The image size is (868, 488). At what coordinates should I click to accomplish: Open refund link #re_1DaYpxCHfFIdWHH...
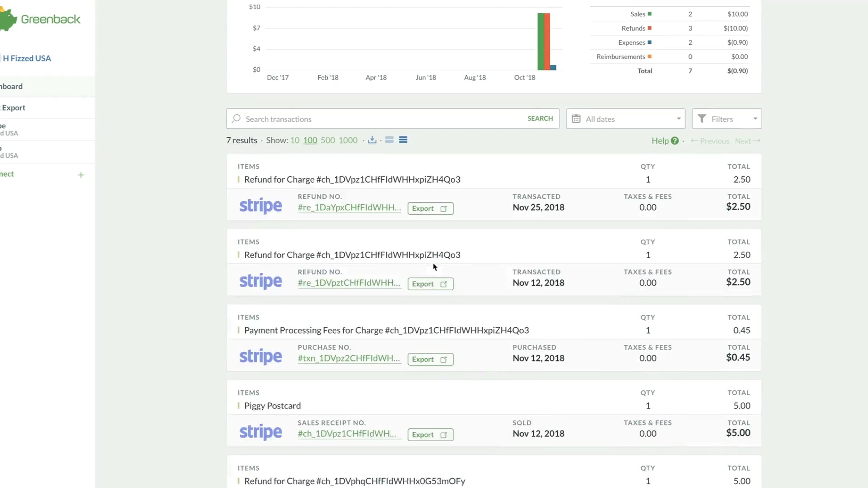(349, 207)
